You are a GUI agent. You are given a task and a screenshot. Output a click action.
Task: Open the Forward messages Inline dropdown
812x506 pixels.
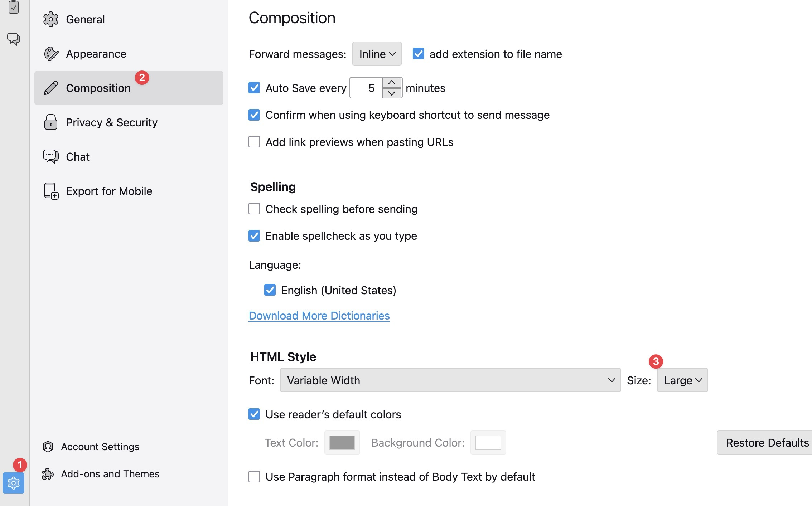point(377,54)
